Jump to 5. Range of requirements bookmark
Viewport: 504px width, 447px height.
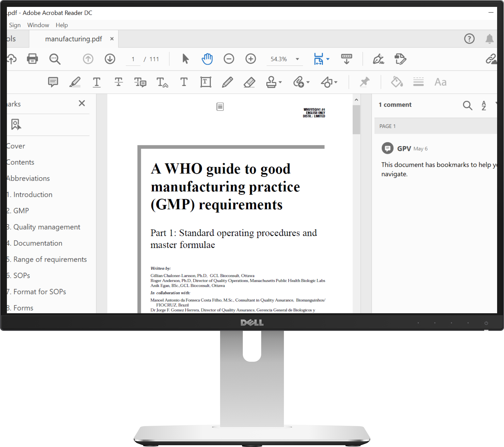47,259
